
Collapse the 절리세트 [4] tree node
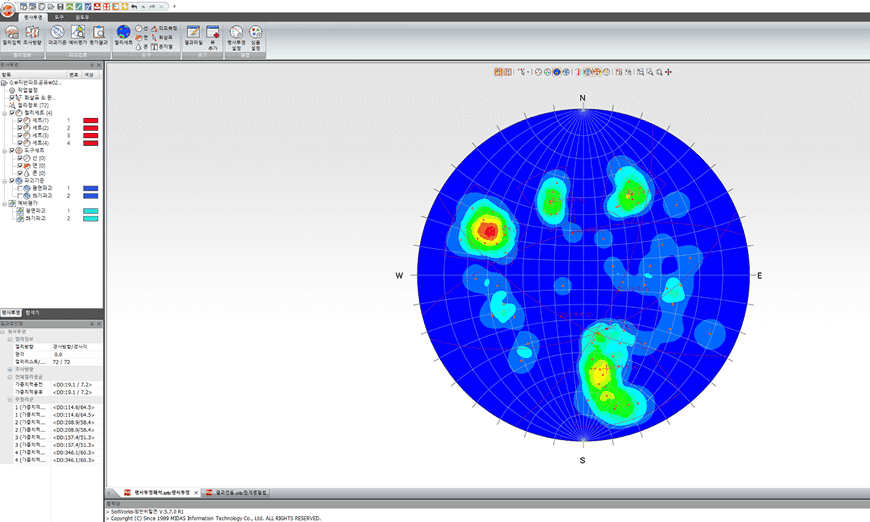point(4,113)
